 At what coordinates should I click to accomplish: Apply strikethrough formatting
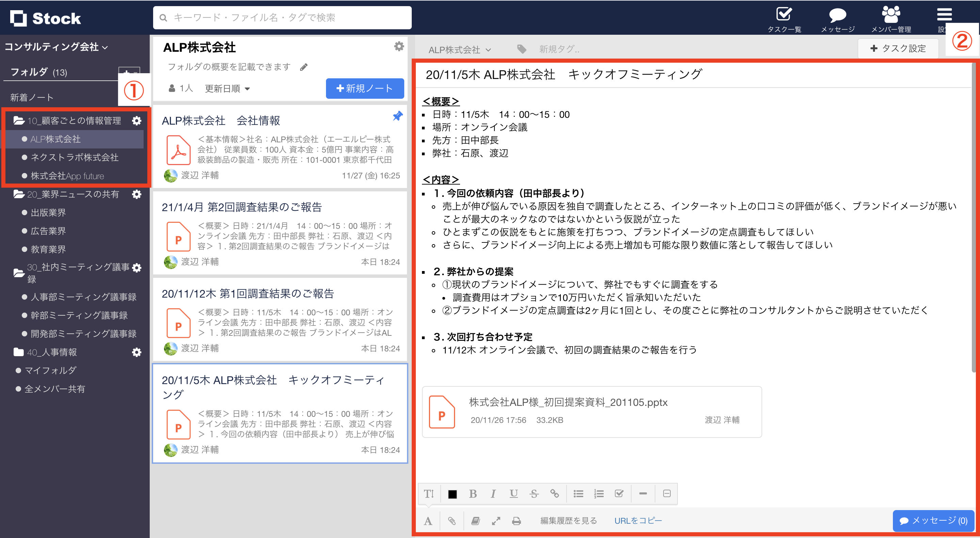[x=534, y=494]
